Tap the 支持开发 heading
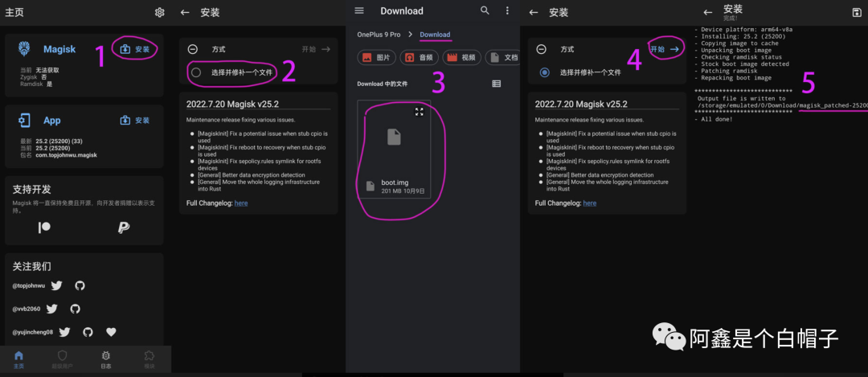This screenshot has height=377, width=868. click(x=32, y=190)
